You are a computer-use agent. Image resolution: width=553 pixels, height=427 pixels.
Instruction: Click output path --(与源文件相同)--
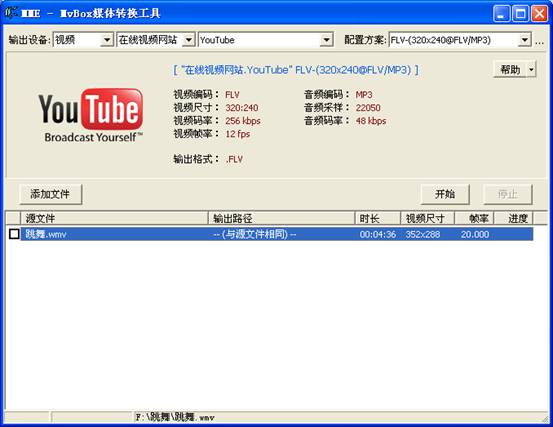[x=255, y=234]
